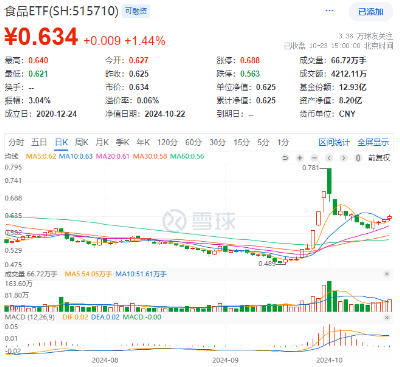Viewport: 400px width, 367px height.
Task: Switch to the 分时 chart tab
Action: pyautogui.click(x=16, y=143)
